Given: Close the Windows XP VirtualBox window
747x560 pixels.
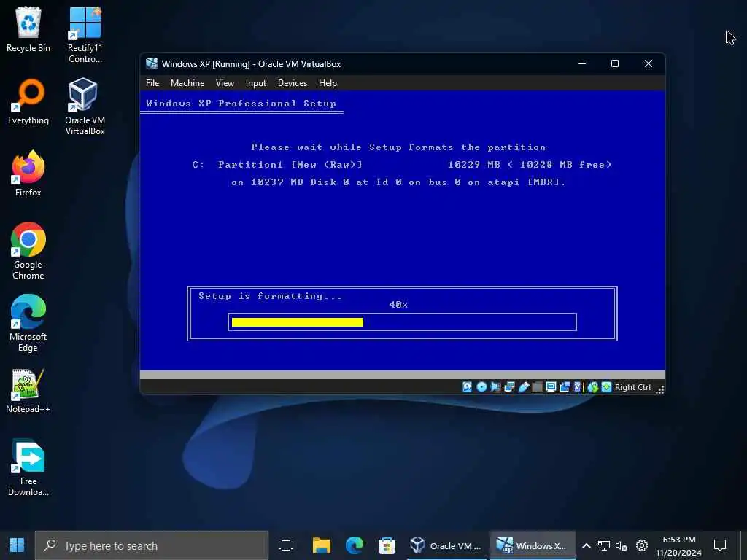Looking at the screenshot, I should pos(649,63).
